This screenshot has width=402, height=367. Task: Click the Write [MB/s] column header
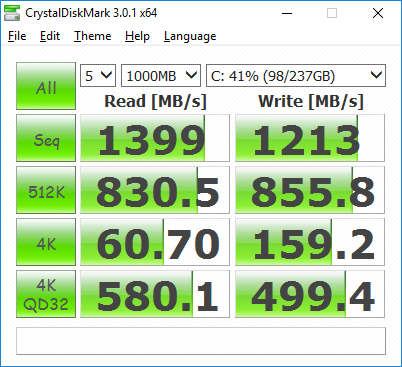click(311, 101)
